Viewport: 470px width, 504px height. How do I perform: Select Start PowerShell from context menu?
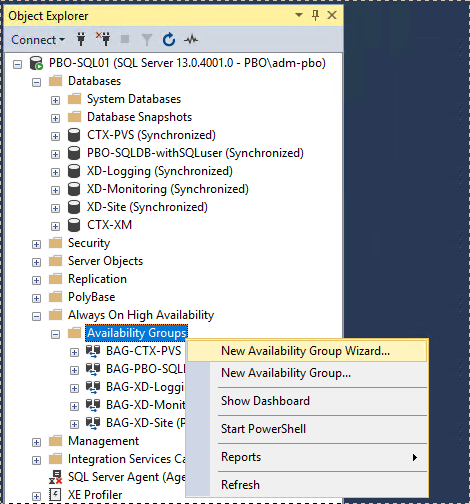307,429
